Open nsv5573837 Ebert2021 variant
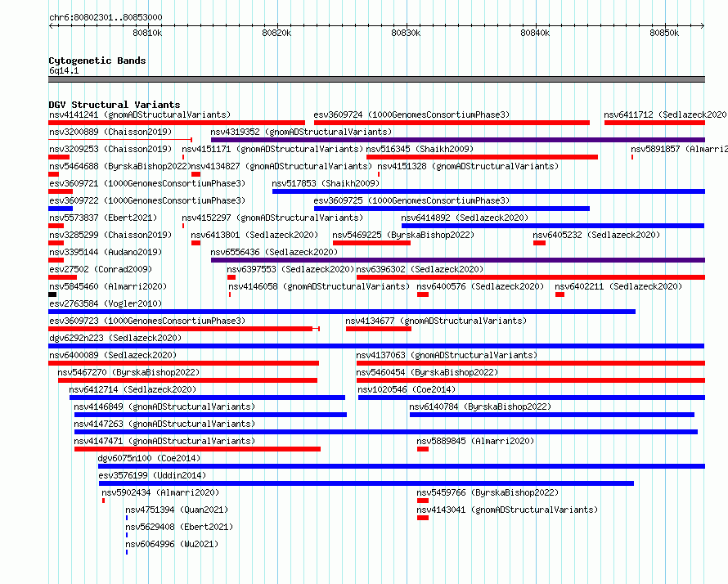728x584 pixels. point(103,218)
